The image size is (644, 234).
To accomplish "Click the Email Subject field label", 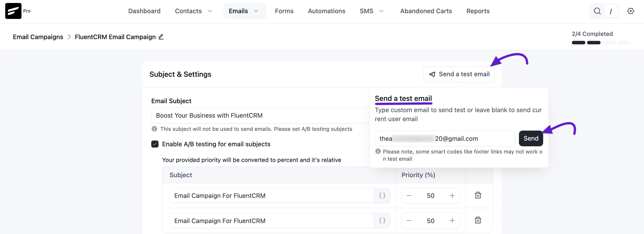I will tap(171, 101).
